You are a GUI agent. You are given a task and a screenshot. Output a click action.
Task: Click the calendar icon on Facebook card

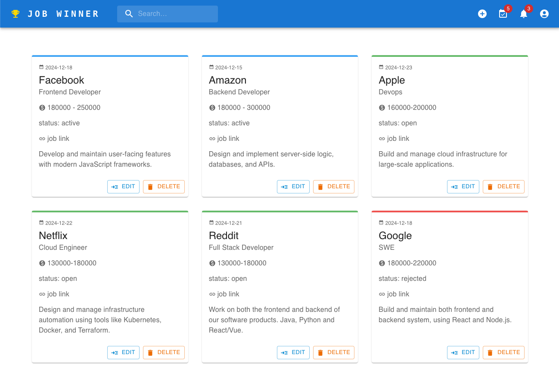click(41, 67)
